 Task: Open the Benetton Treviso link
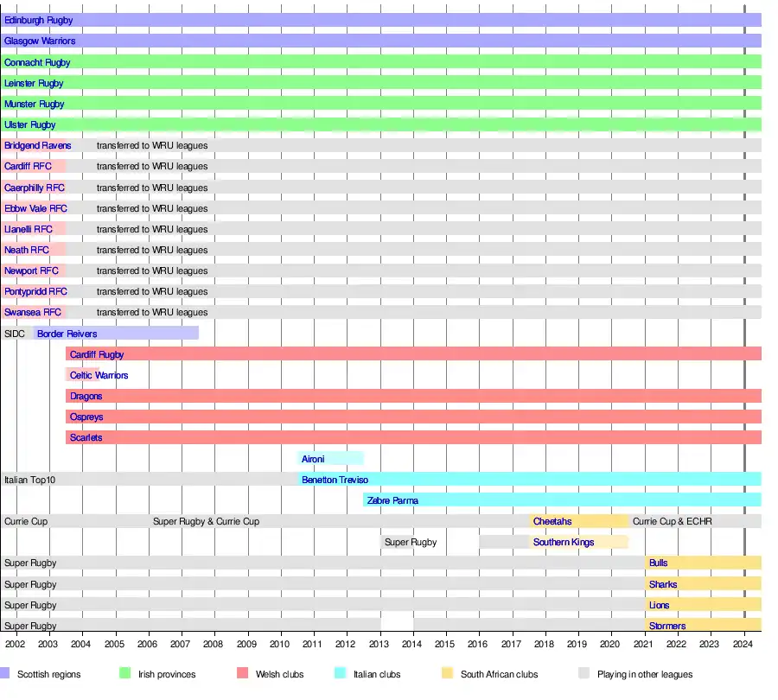pyautogui.click(x=335, y=480)
